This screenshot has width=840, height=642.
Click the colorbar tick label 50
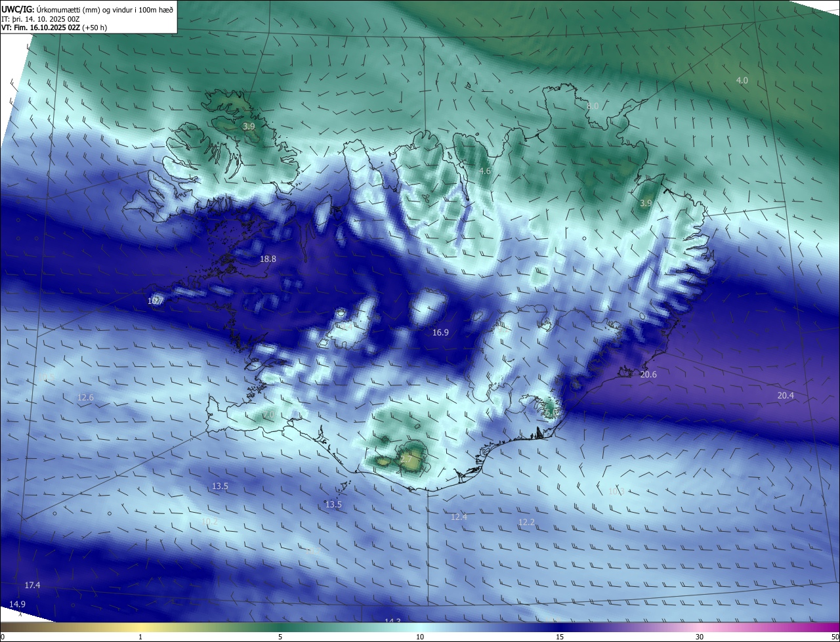[x=835, y=637]
